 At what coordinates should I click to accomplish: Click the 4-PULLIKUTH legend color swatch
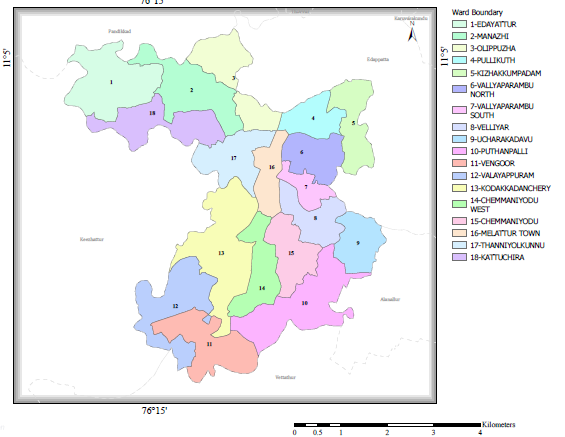pyautogui.click(x=459, y=60)
